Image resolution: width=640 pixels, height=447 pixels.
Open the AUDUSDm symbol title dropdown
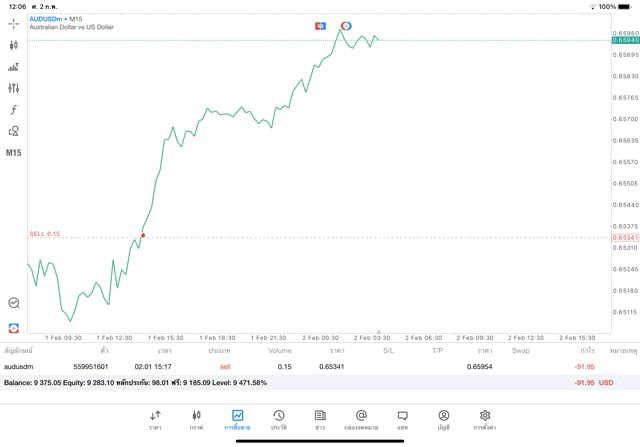coord(48,19)
